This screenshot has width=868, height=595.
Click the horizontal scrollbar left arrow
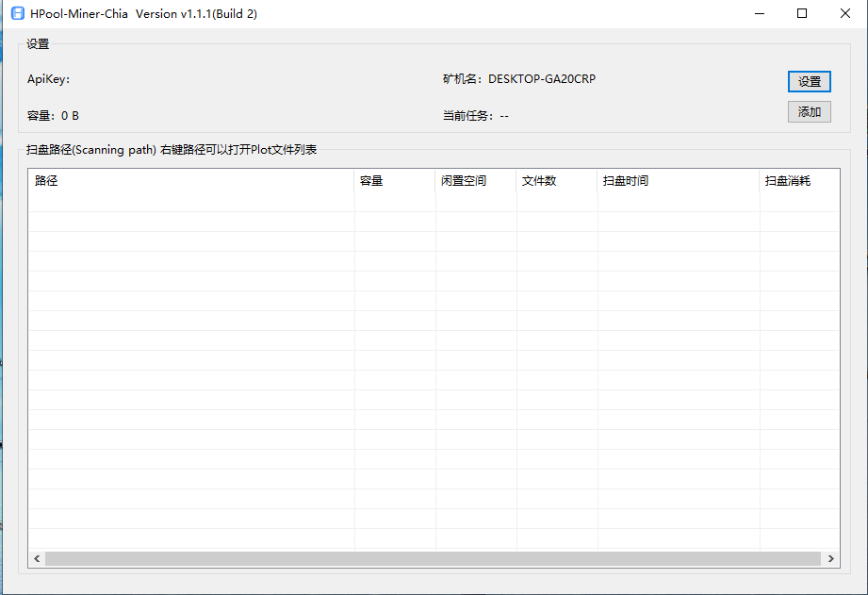pyautogui.click(x=37, y=559)
